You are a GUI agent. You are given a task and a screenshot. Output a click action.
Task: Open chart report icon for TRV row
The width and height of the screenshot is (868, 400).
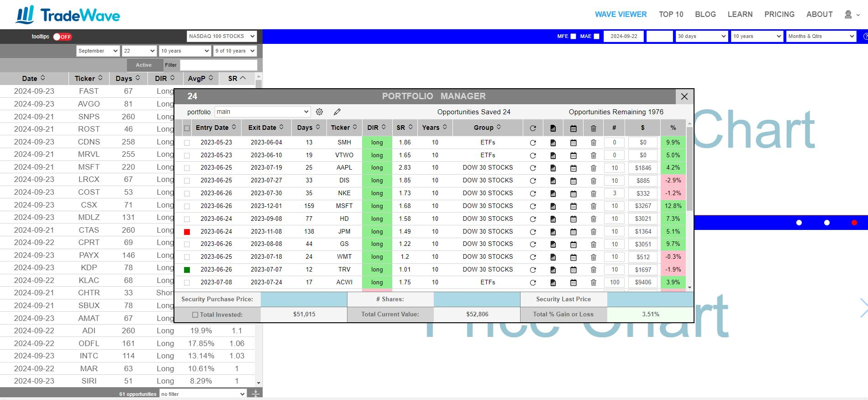553,270
